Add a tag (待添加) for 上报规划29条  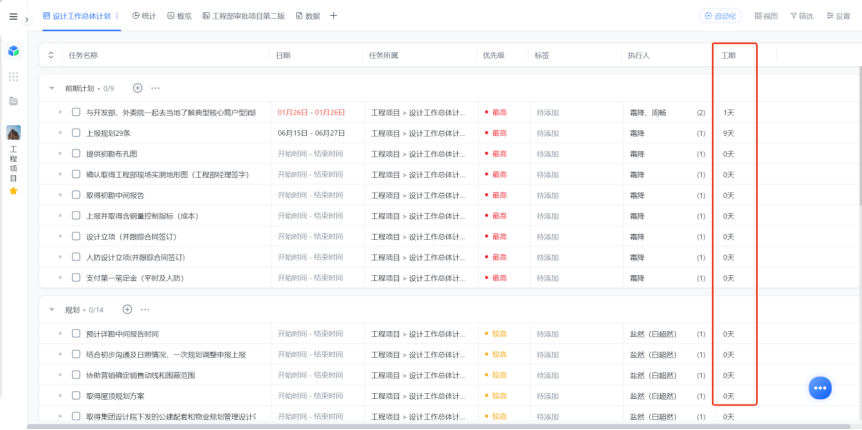point(548,133)
